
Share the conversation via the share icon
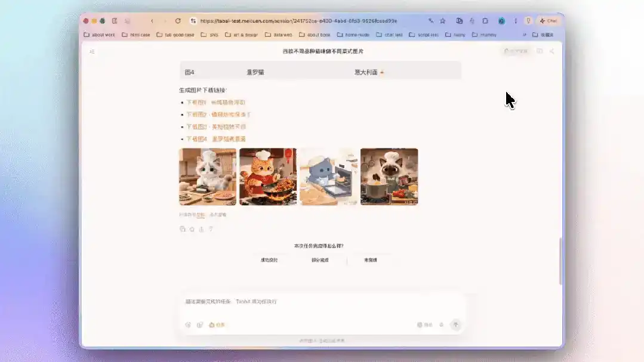[x=551, y=51]
